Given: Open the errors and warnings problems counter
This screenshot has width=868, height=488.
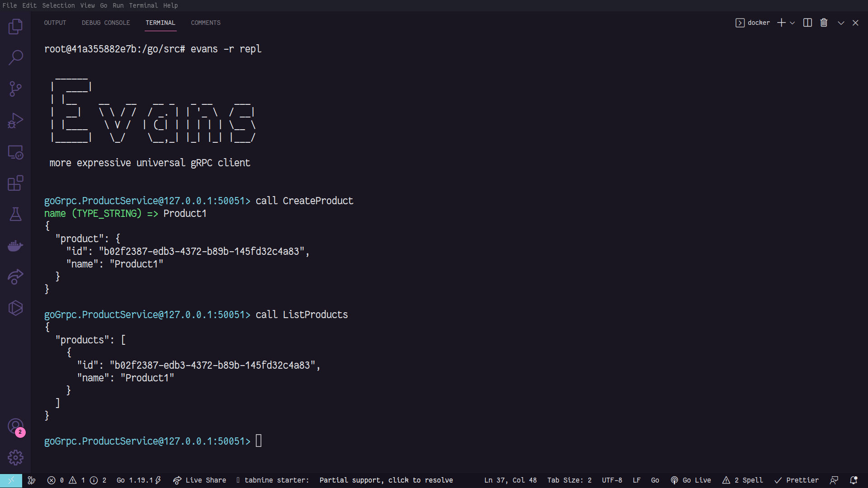Looking at the screenshot, I should 77,480.
